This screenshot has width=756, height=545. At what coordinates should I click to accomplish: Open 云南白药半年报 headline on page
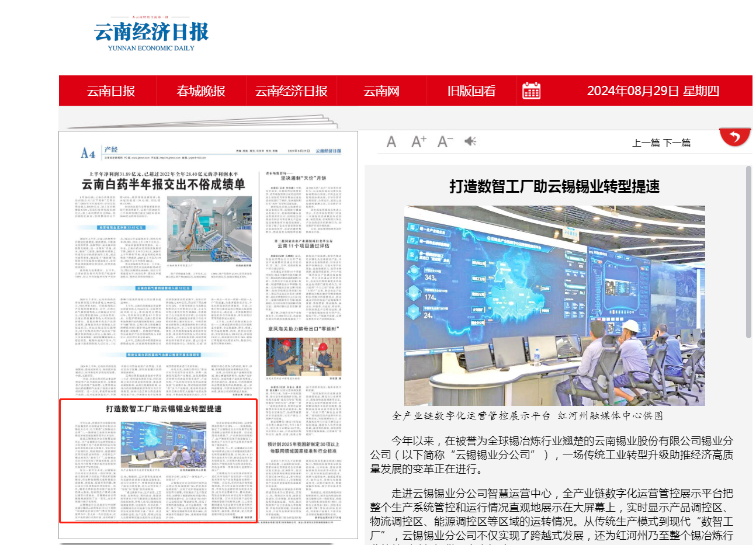[x=163, y=185]
